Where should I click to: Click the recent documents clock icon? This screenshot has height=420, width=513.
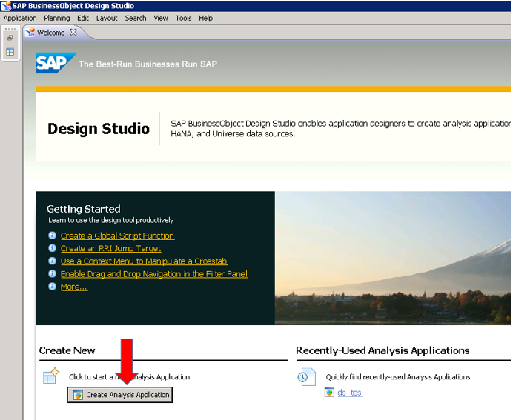[307, 377]
